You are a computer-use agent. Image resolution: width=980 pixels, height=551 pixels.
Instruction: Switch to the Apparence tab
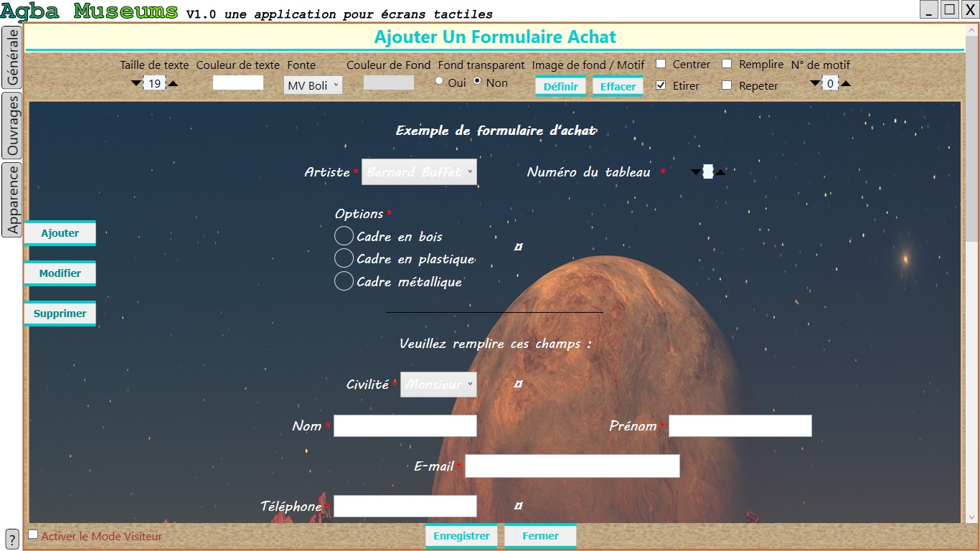point(12,199)
